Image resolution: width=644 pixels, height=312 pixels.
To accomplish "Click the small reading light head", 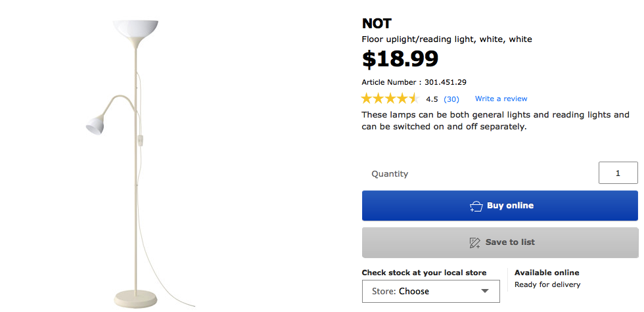I will click(x=95, y=123).
